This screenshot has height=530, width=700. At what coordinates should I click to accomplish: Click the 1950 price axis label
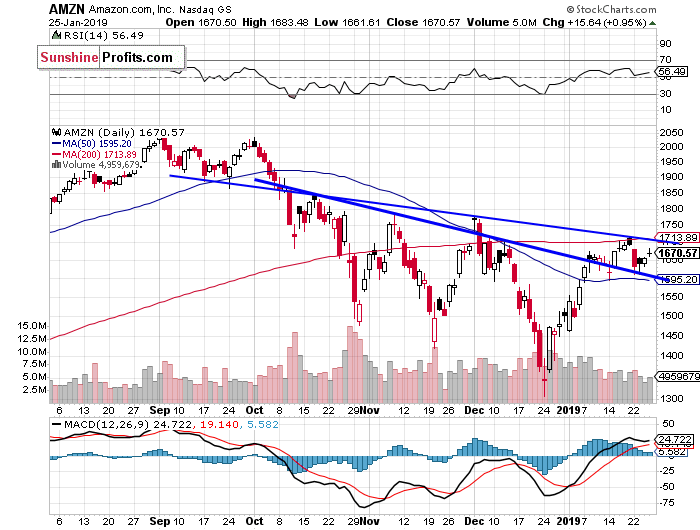pos(671,162)
